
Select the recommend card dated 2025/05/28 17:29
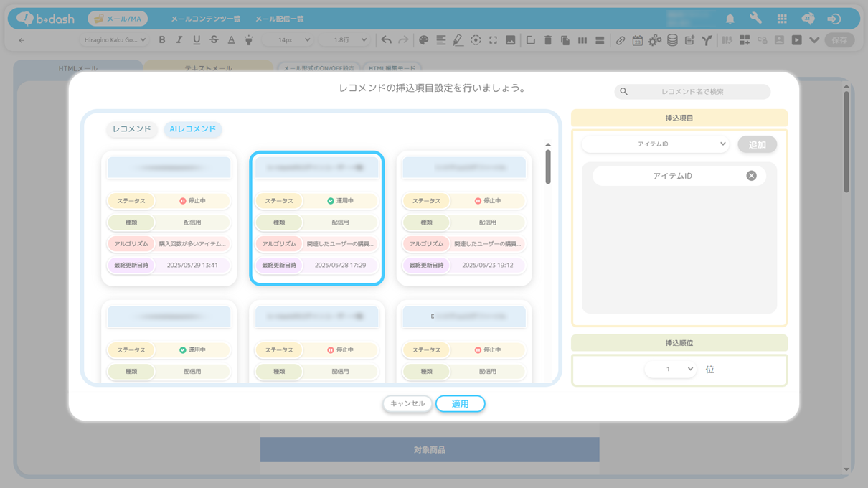point(316,218)
